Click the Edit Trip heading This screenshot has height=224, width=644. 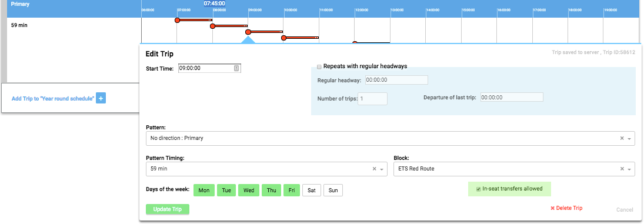pos(159,54)
